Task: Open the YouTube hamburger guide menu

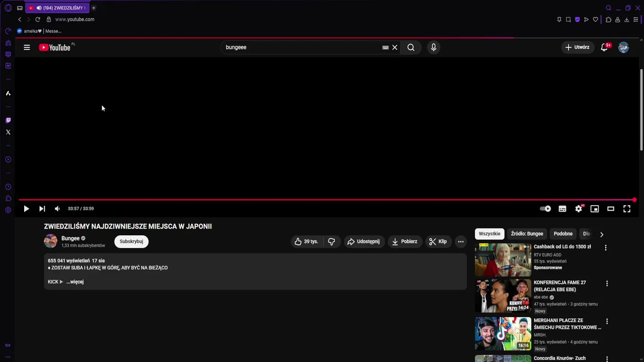Action: click(27, 47)
